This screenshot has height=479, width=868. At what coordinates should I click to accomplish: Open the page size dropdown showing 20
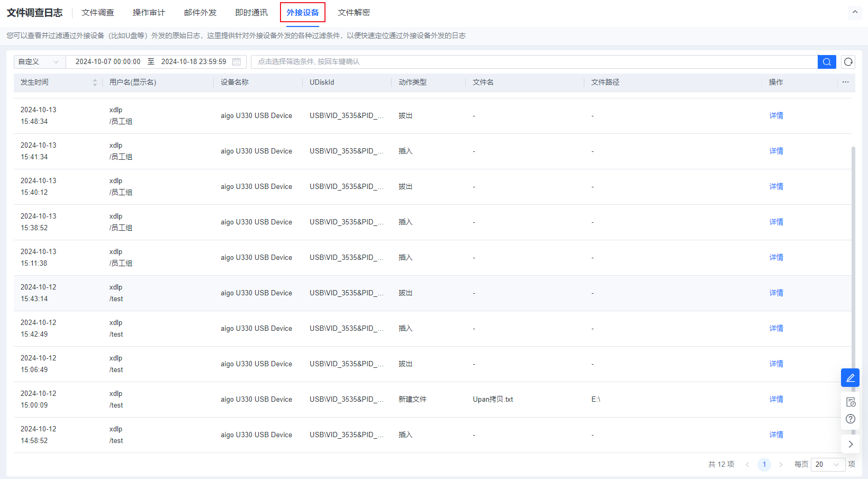click(827, 464)
